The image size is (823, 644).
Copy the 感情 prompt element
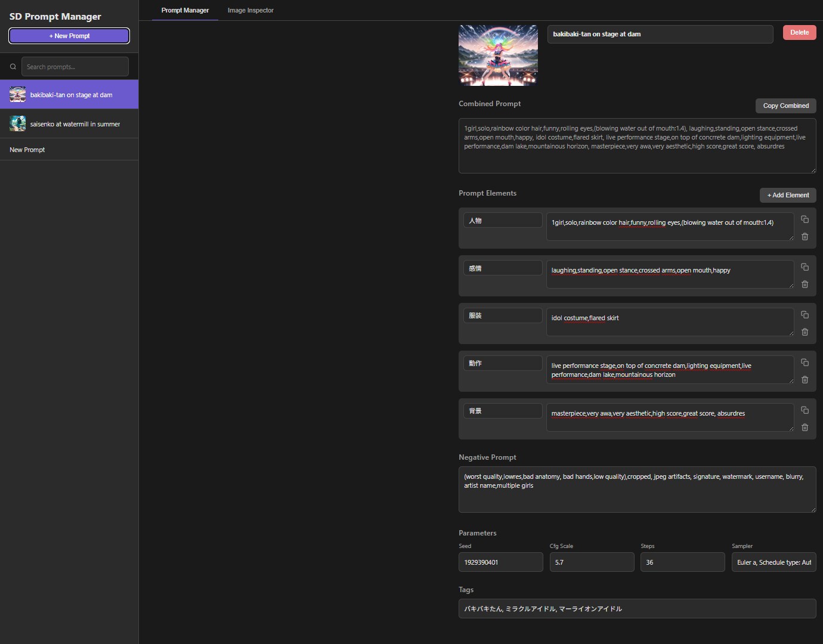[x=805, y=267]
